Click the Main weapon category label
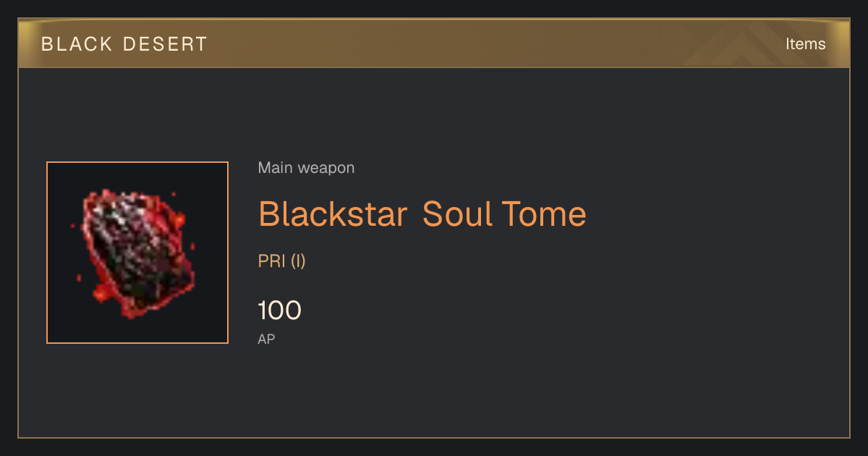Image resolution: width=868 pixels, height=456 pixels. point(306,168)
